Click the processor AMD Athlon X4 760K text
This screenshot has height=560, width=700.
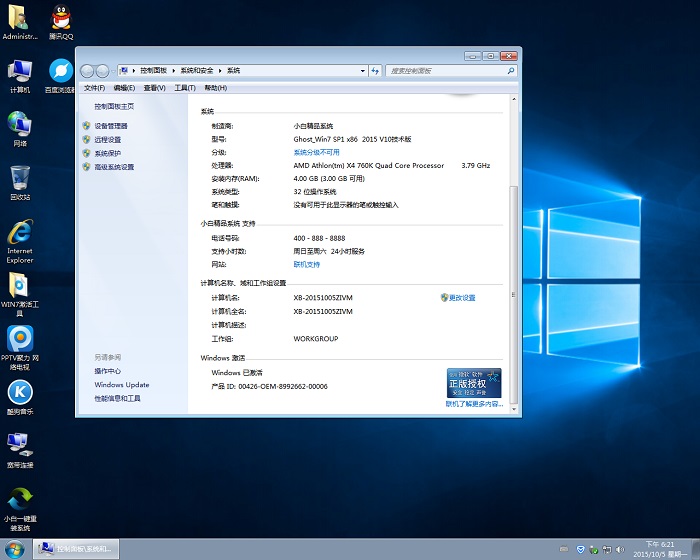369,165
